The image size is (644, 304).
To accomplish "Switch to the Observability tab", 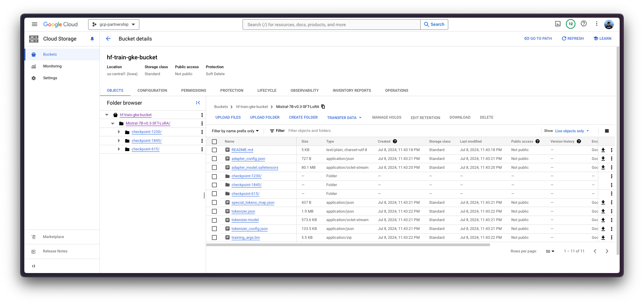I will coord(304,90).
